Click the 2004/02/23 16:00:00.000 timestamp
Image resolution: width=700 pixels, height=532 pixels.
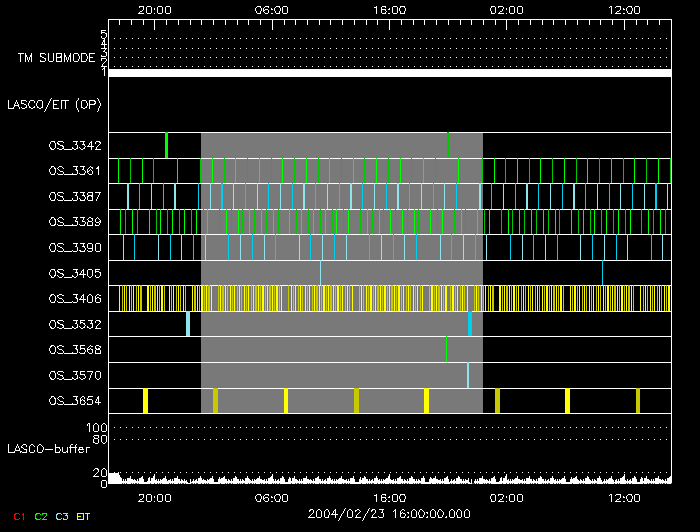pyautogui.click(x=389, y=514)
